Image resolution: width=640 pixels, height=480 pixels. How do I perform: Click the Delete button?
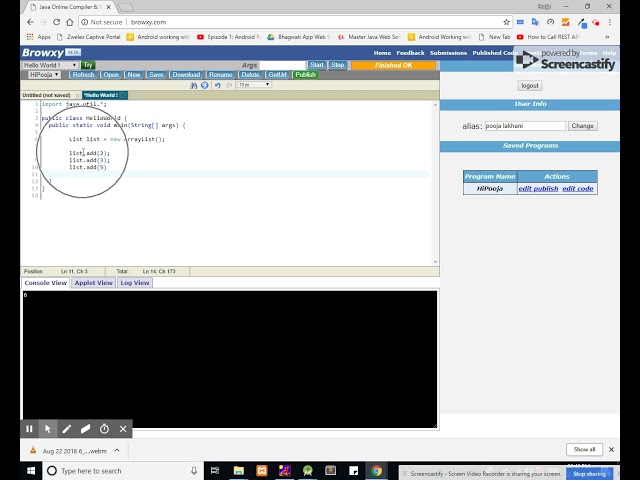coord(250,75)
